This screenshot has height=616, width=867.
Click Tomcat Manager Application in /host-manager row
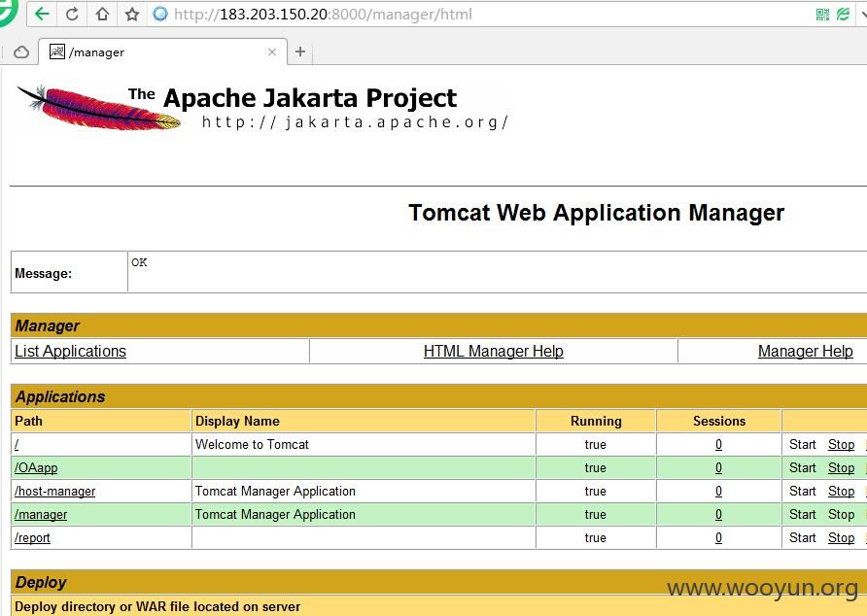[x=275, y=491]
